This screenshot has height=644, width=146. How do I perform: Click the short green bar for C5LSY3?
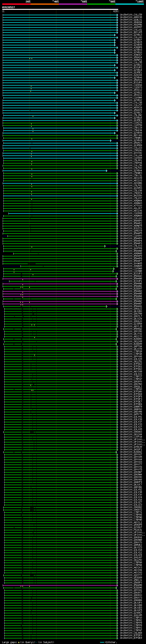(55, 246)
